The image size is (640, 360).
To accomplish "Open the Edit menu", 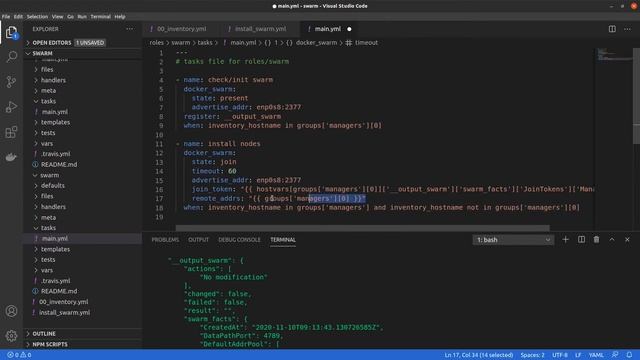I will point(18,17).
